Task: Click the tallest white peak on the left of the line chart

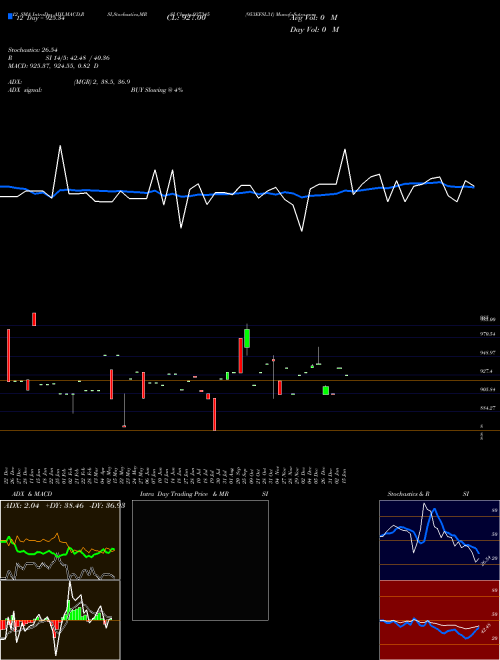Action: tap(60, 146)
